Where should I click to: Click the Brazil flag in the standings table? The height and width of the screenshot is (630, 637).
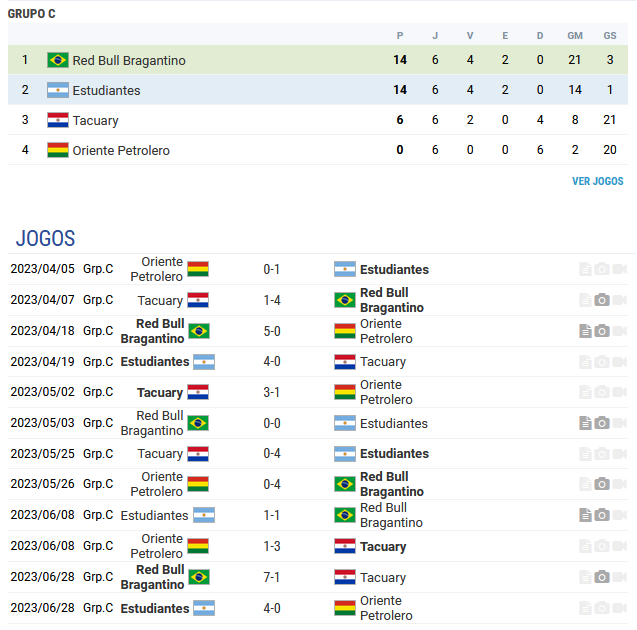[58, 60]
